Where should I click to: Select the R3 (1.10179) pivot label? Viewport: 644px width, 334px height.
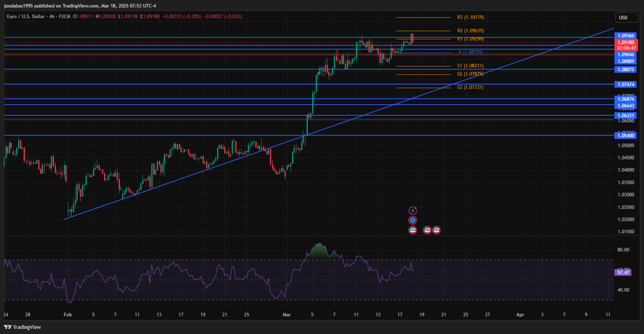(471, 18)
